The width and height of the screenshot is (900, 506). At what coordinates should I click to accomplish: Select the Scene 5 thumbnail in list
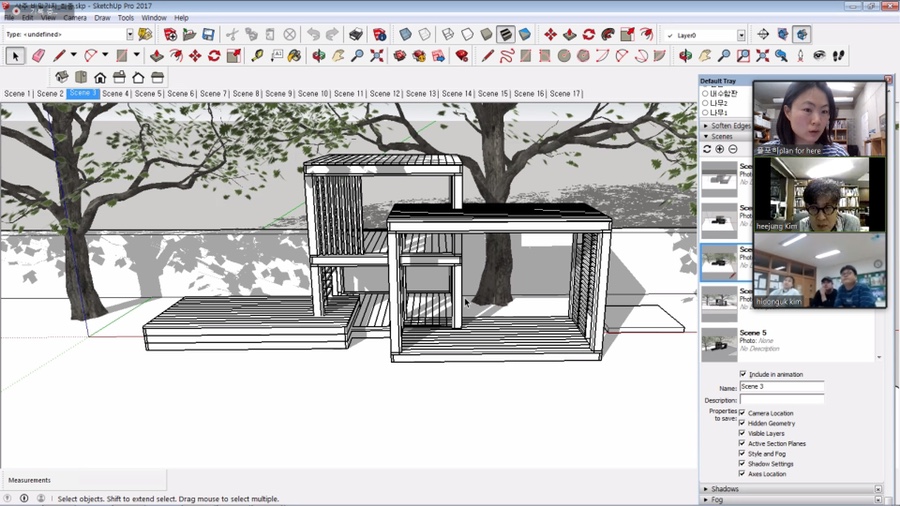pyautogui.click(x=719, y=343)
